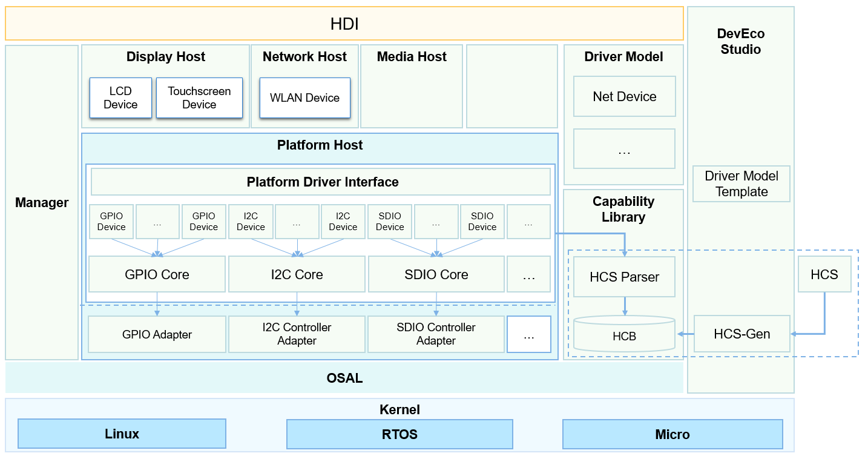
Task: Click the HDI bar at top
Action: (344, 24)
